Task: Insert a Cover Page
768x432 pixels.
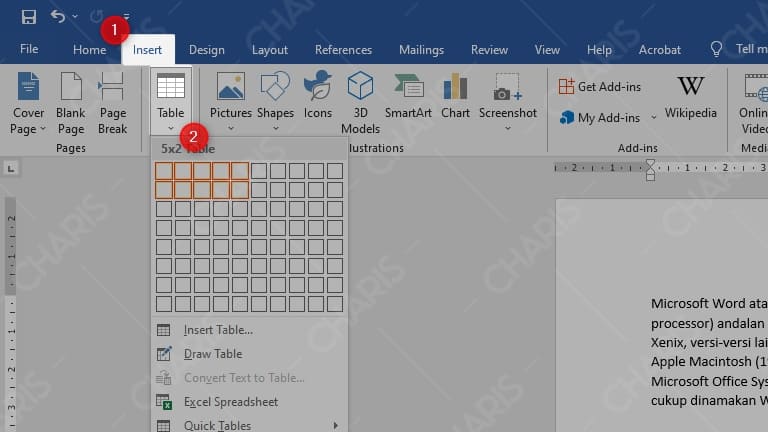Action: pyautogui.click(x=28, y=103)
